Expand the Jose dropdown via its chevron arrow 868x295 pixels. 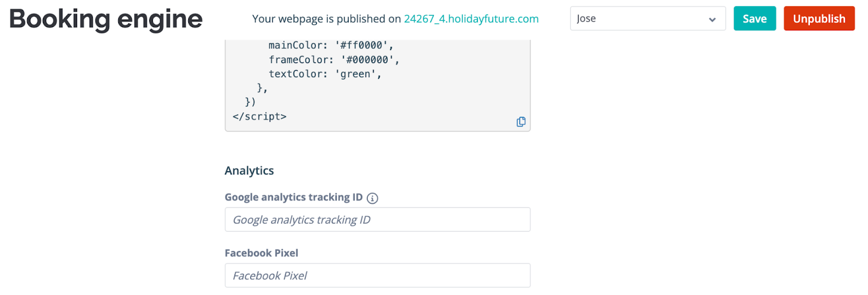click(x=712, y=20)
